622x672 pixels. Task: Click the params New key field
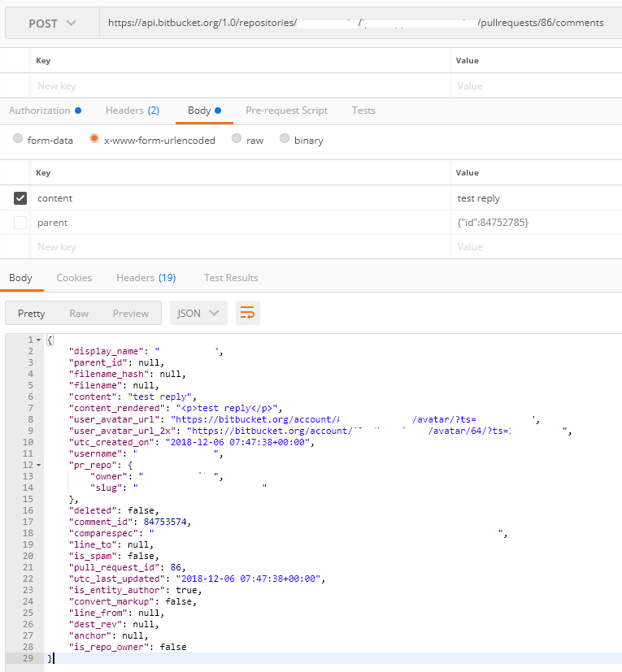click(241, 85)
